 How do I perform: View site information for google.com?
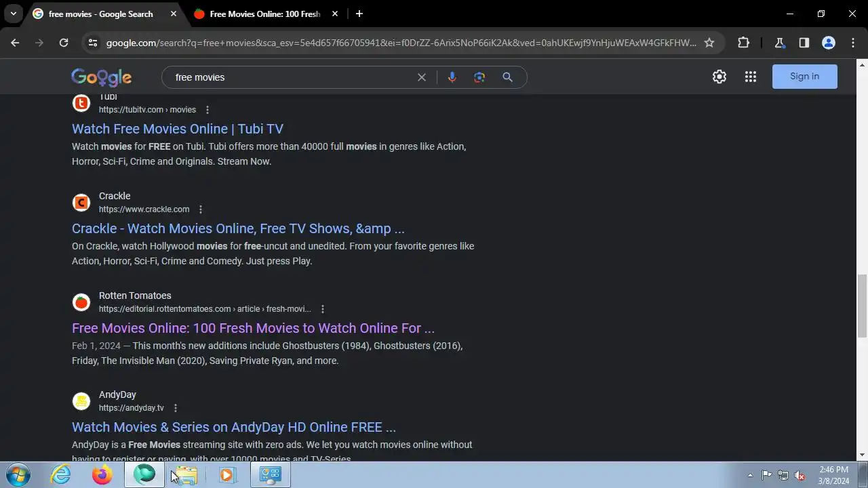[x=94, y=43]
